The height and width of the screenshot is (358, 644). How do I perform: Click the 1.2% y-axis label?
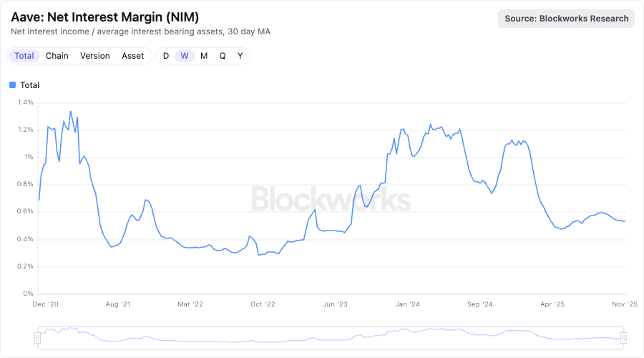(x=26, y=130)
